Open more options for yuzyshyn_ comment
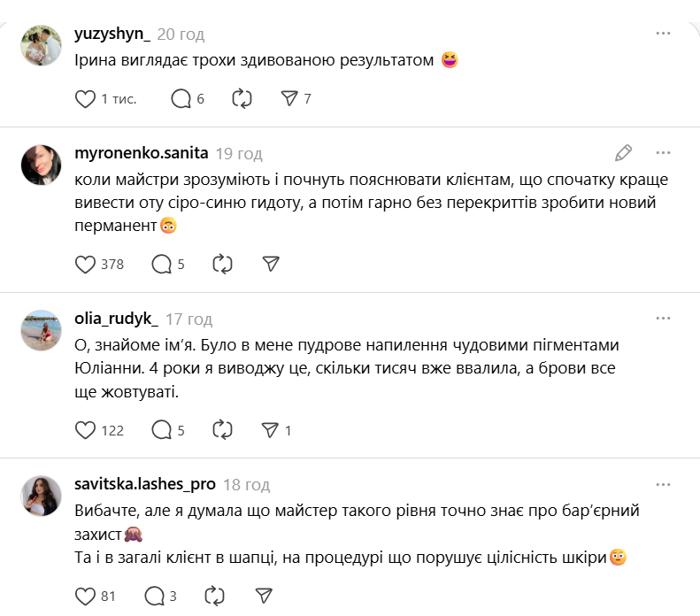The width and height of the screenshot is (700, 616). coord(663,33)
